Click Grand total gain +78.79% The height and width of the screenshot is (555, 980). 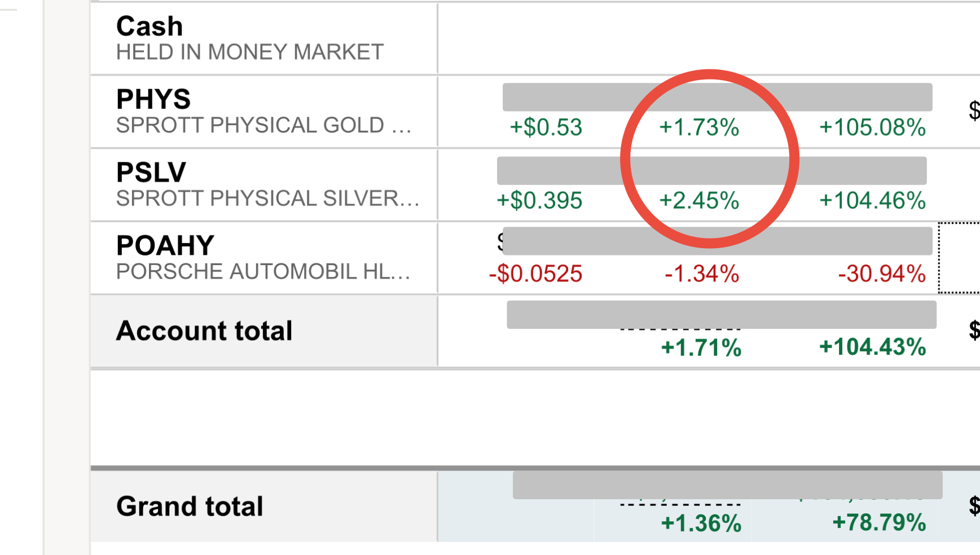click(879, 523)
